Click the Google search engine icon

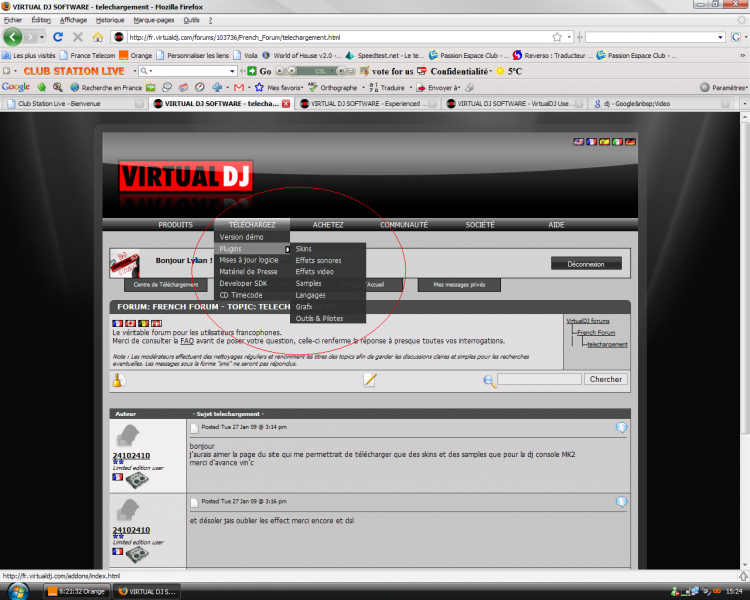tap(736, 37)
